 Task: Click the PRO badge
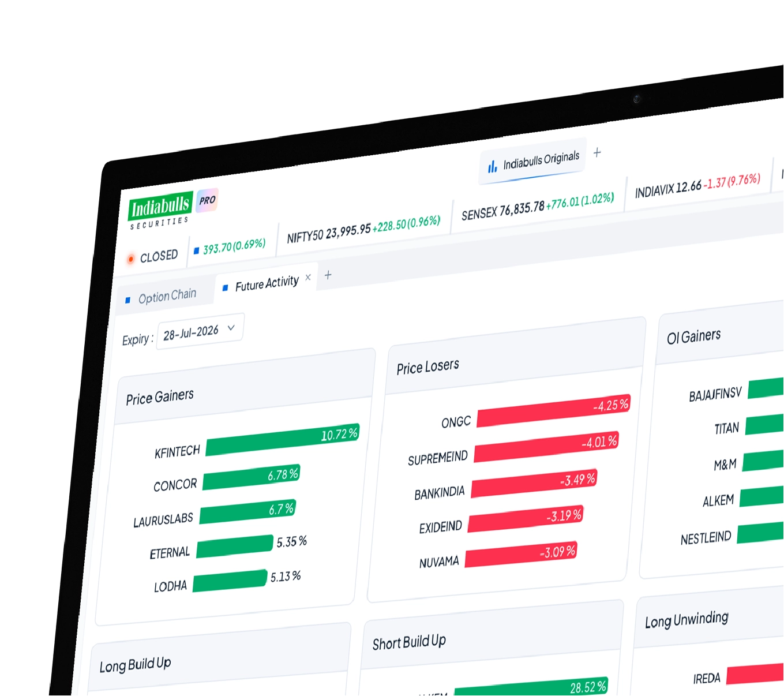pyautogui.click(x=207, y=200)
